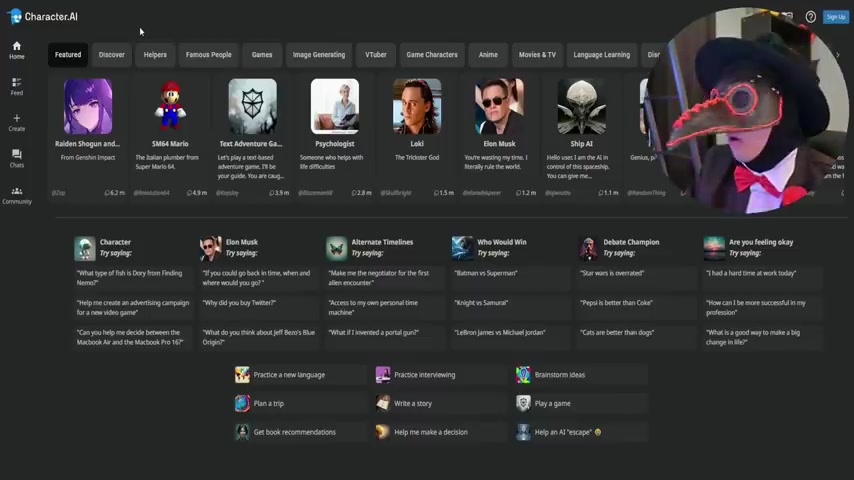Switch to the VTuber tab
This screenshot has height=480, width=854.
pos(376,55)
